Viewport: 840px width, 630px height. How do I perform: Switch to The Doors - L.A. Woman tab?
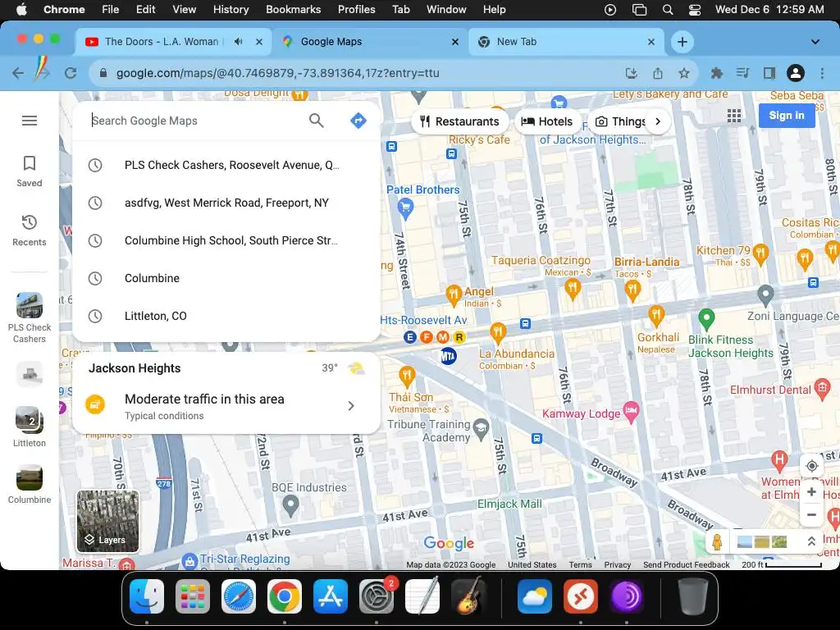(x=161, y=42)
